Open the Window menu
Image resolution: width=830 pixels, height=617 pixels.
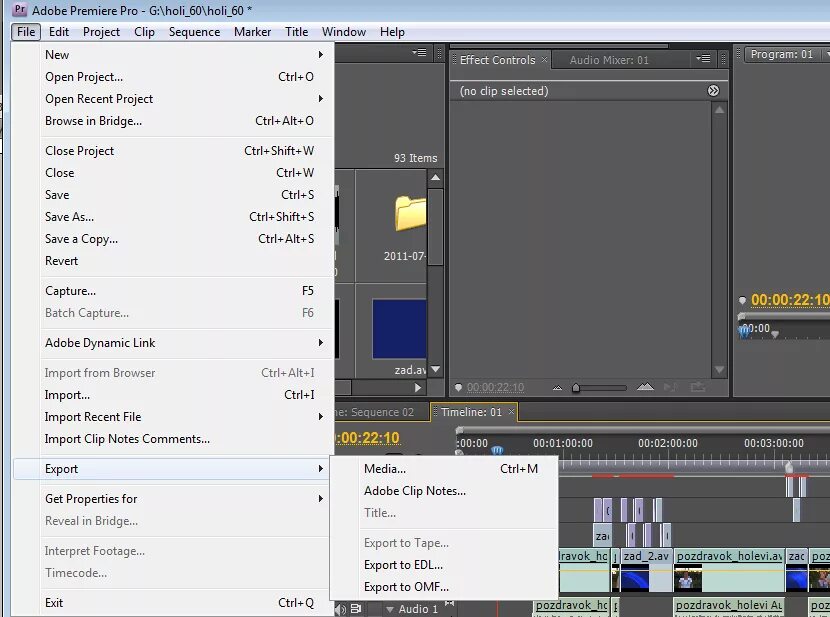[x=344, y=32]
